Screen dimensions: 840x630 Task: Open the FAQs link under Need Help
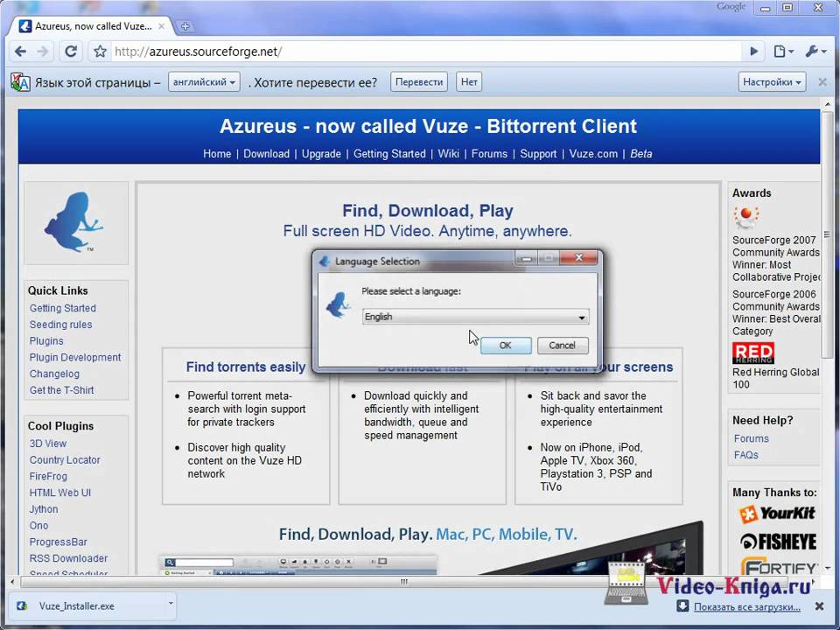tap(745, 455)
